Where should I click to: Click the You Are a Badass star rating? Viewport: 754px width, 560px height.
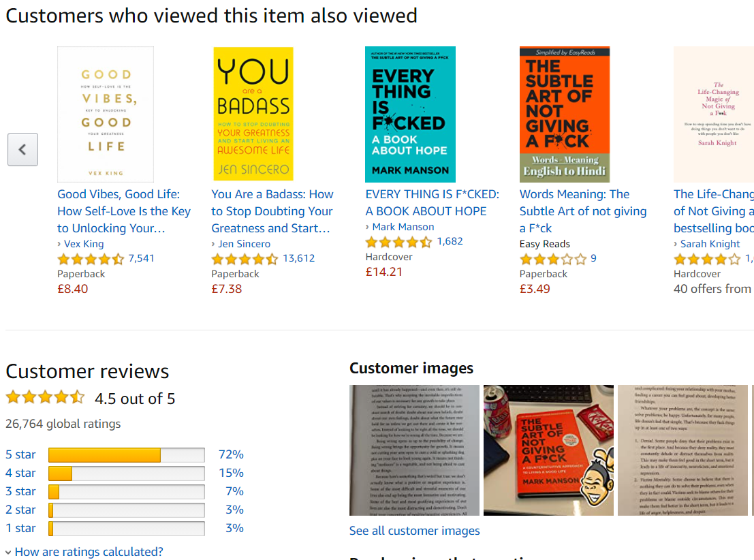(x=245, y=260)
